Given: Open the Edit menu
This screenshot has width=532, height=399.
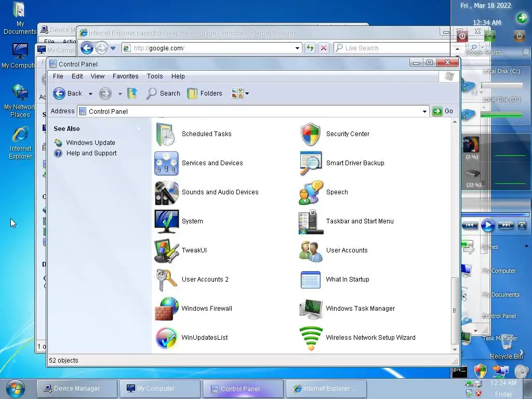Looking at the screenshot, I should (x=77, y=76).
